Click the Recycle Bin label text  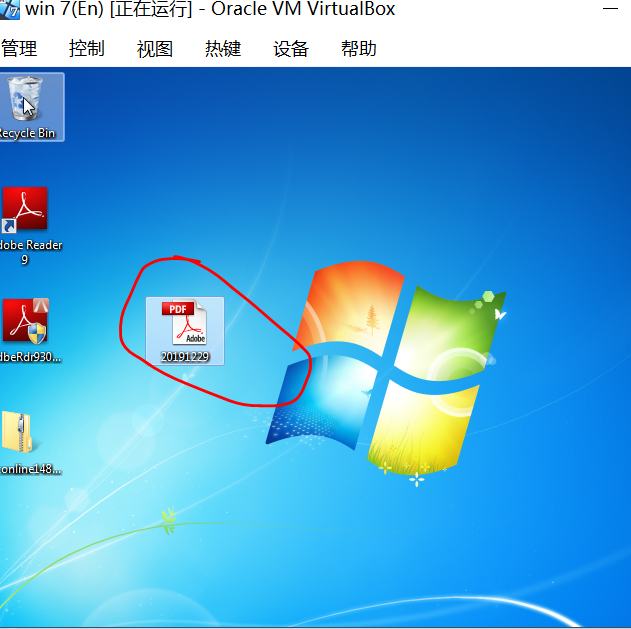click(x=27, y=133)
